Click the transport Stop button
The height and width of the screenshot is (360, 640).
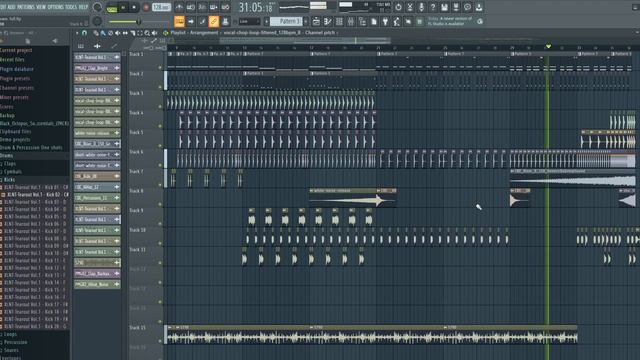click(134, 8)
